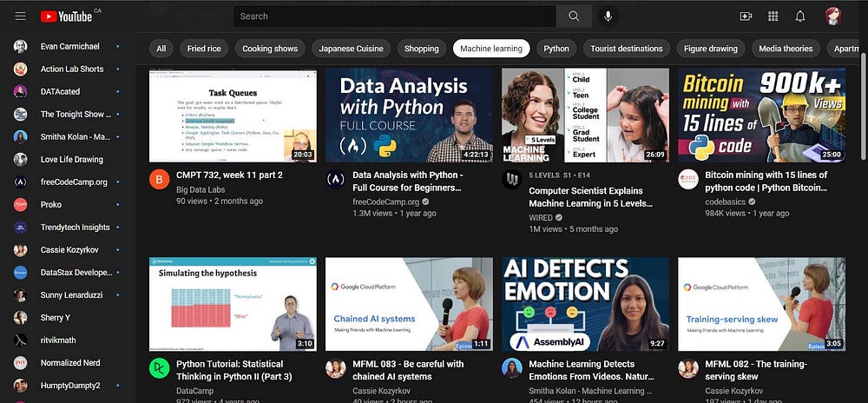
Task: Open the hamburger guide menu
Action: point(20,16)
